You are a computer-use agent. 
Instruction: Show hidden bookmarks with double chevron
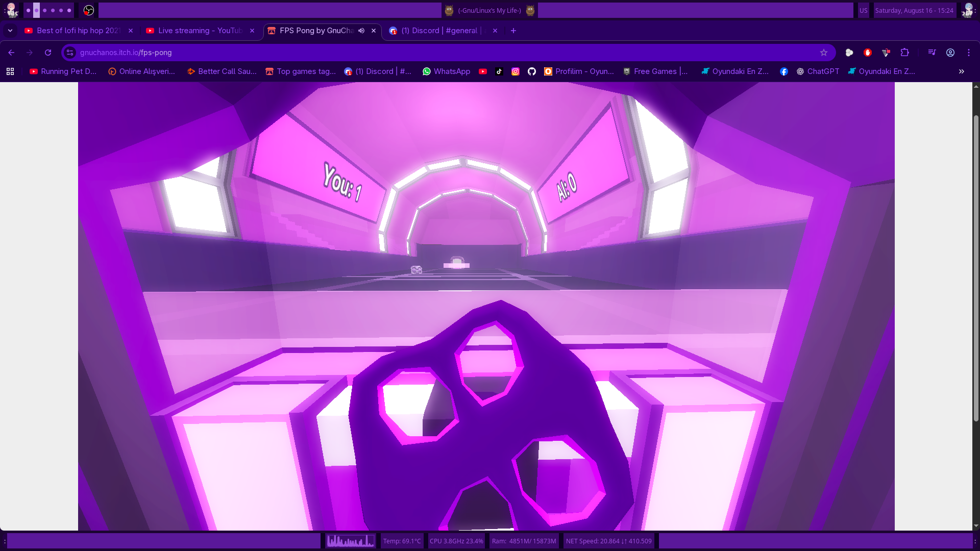(961, 71)
